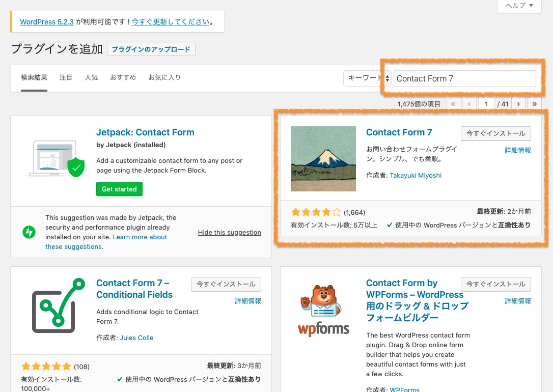Click the Hide this suggestion link
Image resolution: width=553 pixels, height=392 pixels.
[229, 233]
